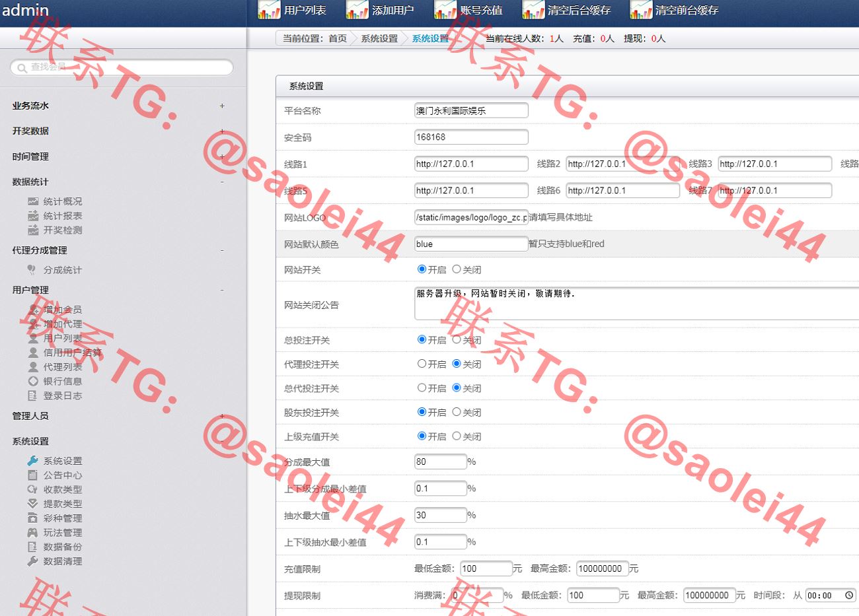
Task: Open 统计概况 in the sidebar
Action: pyautogui.click(x=62, y=201)
